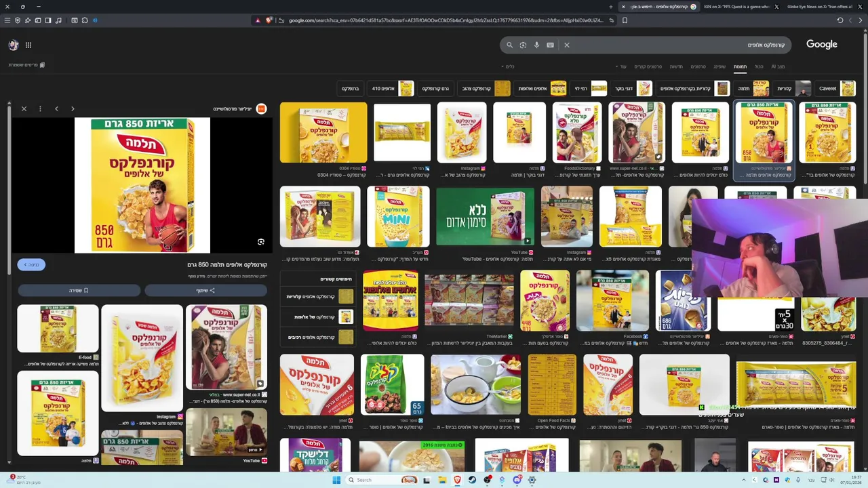Click related search קורנפלקס אלופים קלוריות

coord(319,297)
